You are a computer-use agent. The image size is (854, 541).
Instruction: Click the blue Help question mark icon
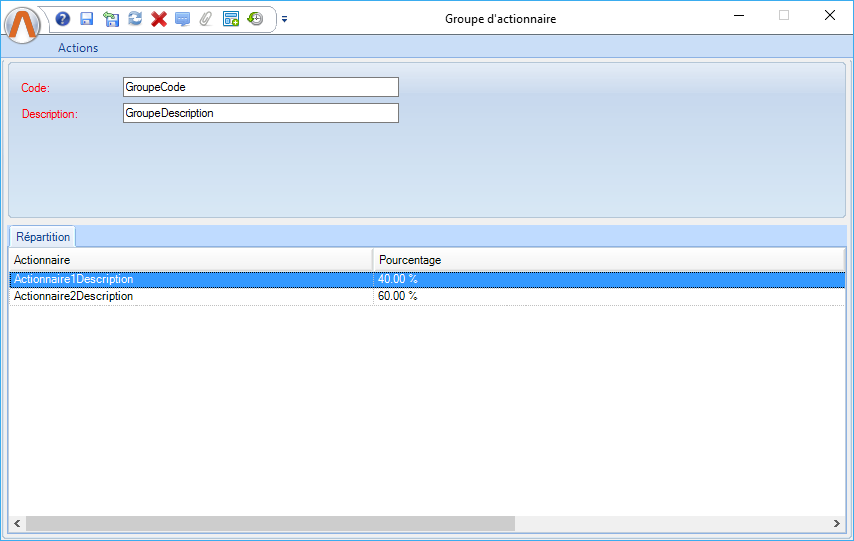(63, 19)
